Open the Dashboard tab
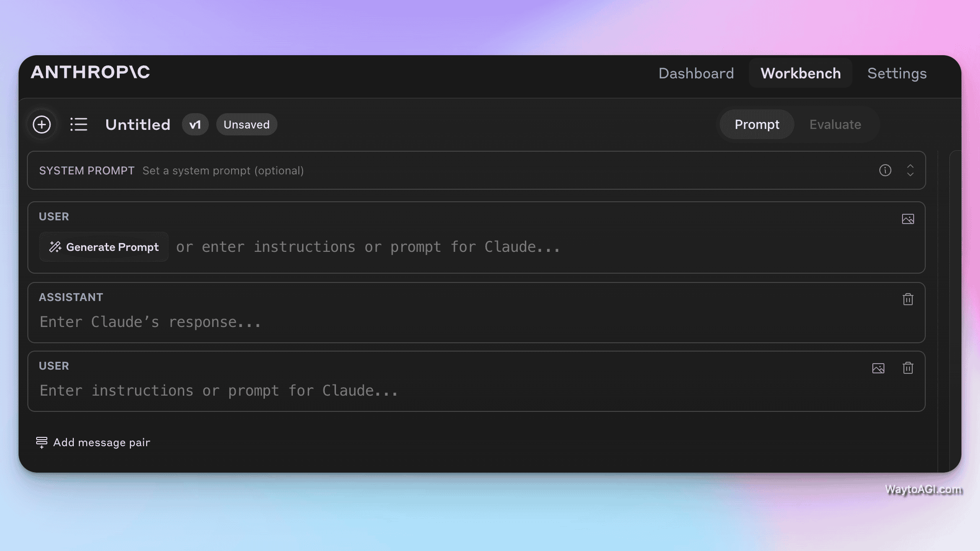Image resolution: width=980 pixels, height=551 pixels. (696, 73)
